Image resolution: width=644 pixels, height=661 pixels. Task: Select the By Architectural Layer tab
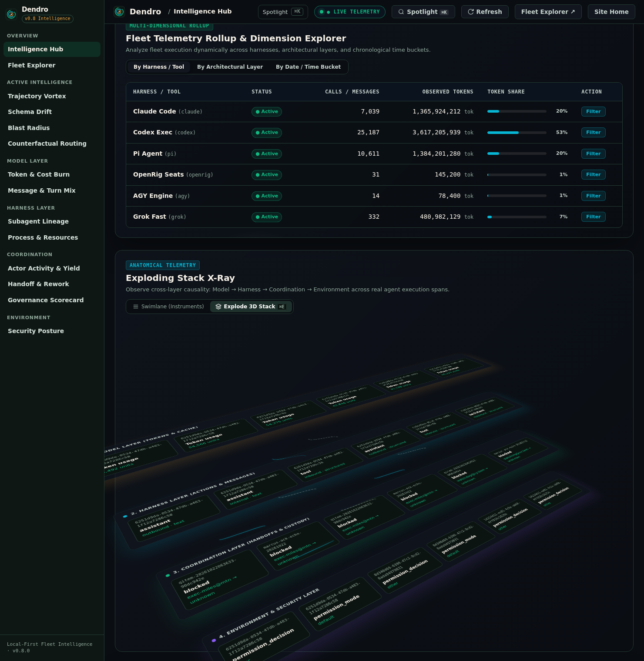(230, 67)
